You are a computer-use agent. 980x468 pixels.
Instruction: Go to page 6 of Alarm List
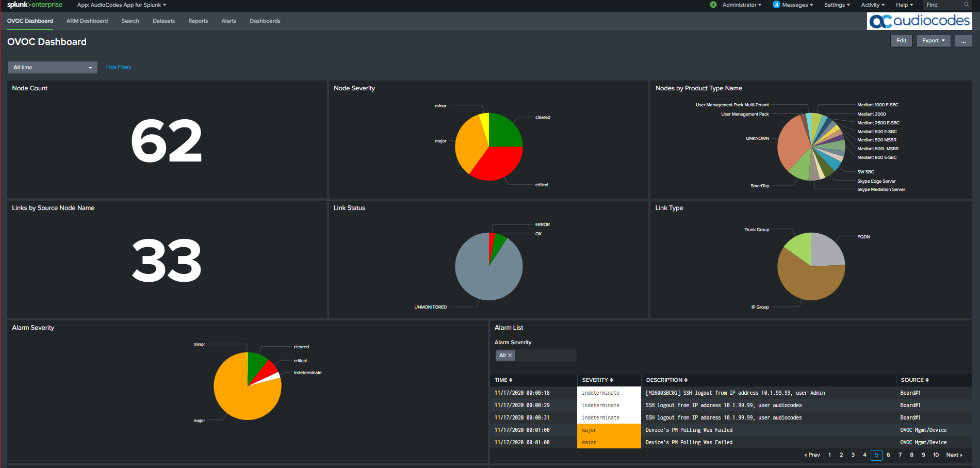888,455
